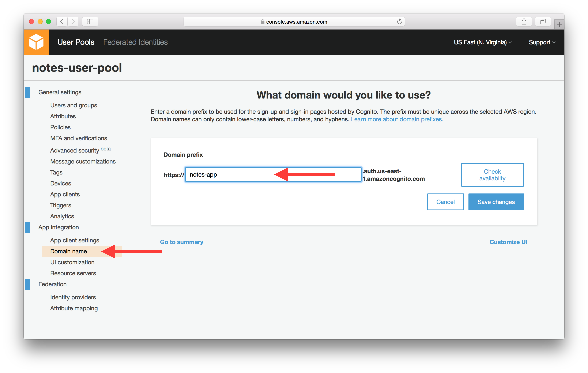Open a new tab with the plus button

(x=559, y=24)
